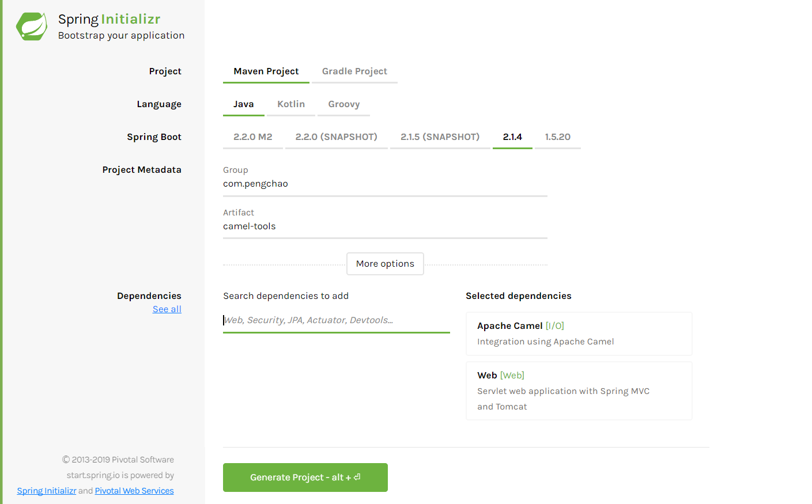Image resolution: width=812 pixels, height=504 pixels.
Task: Expand More options panel
Action: (x=385, y=263)
